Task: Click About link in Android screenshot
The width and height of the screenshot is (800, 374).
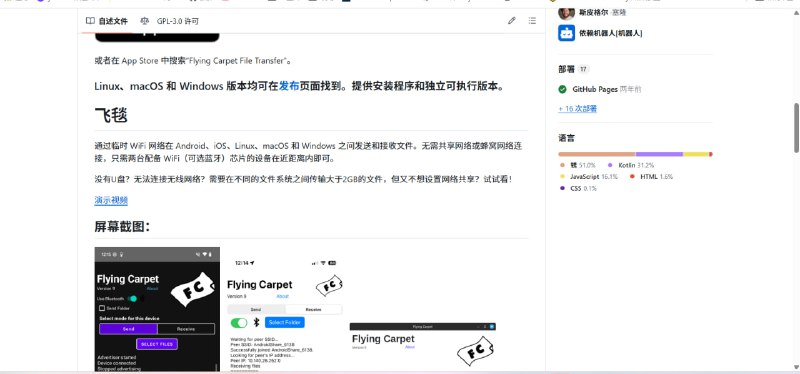Action: 152,289
